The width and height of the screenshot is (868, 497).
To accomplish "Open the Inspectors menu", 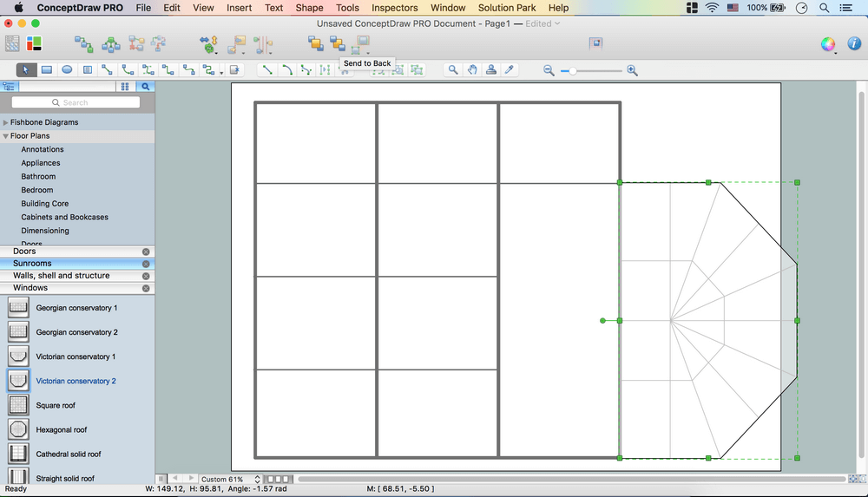I will click(x=394, y=8).
